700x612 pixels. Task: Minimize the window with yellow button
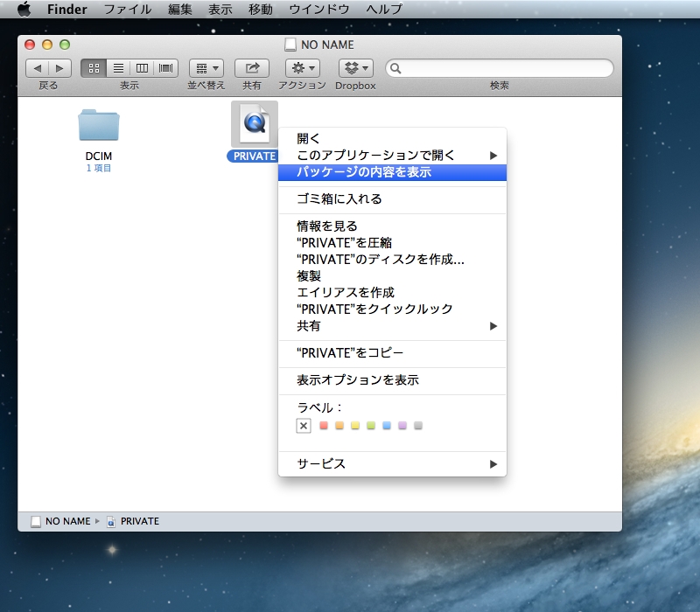click(x=47, y=45)
